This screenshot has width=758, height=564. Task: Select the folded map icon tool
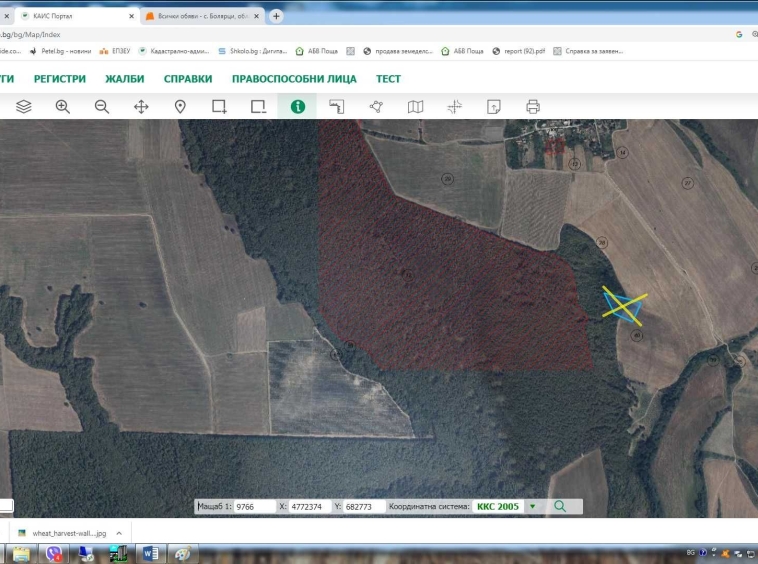415,107
